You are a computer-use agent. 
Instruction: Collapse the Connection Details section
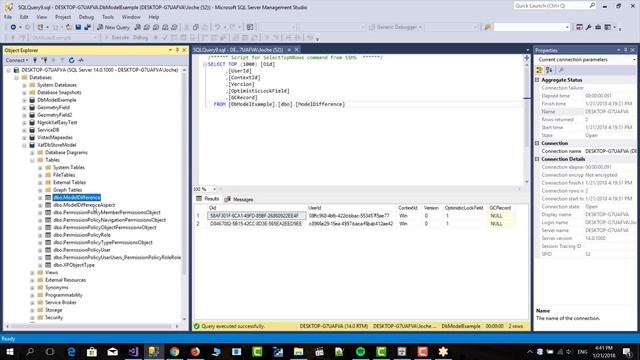tap(537, 159)
